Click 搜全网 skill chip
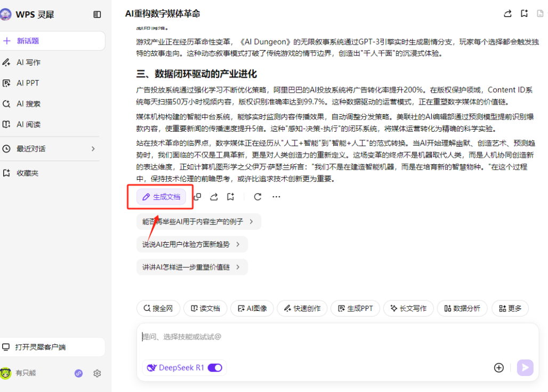Viewport: 548px width, 392px height. pyautogui.click(x=158, y=308)
